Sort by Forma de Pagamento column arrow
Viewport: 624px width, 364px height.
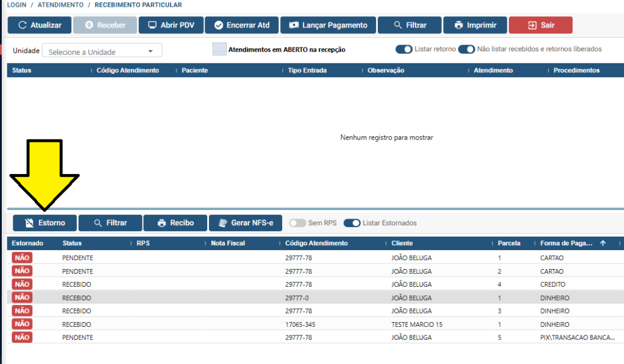(603, 243)
